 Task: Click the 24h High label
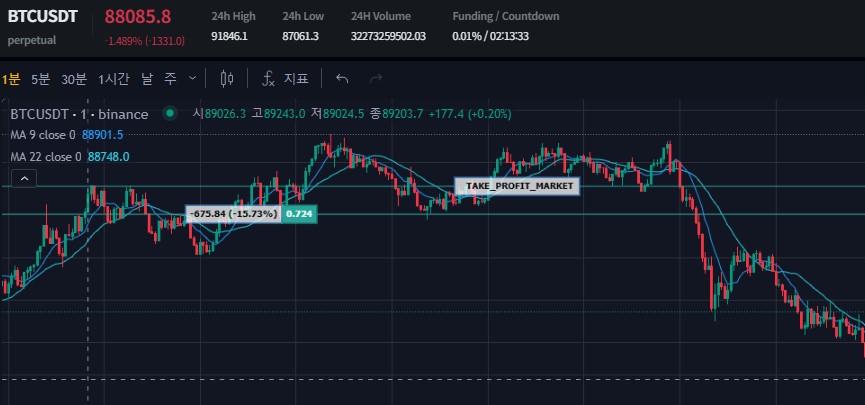[233, 17]
